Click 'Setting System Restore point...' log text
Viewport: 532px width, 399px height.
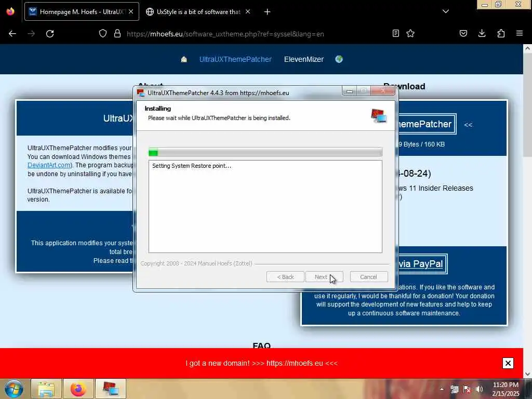coord(192,166)
